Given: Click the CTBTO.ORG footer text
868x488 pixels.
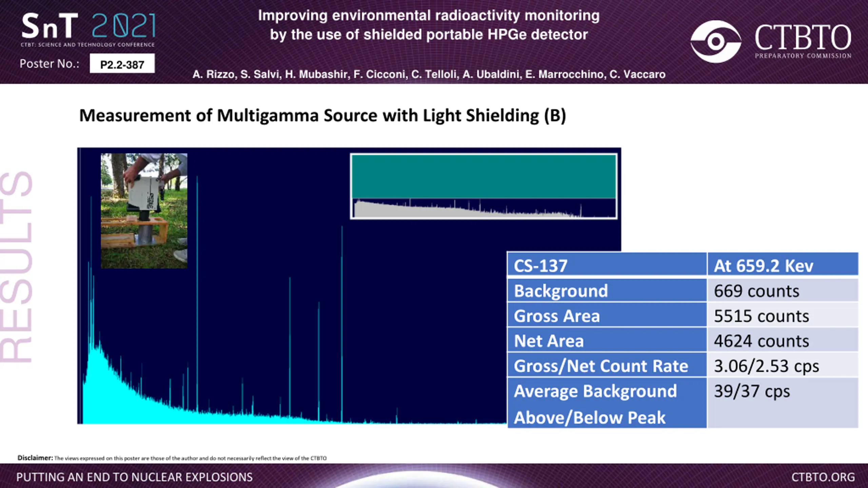Looking at the screenshot, I should (823, 477).
